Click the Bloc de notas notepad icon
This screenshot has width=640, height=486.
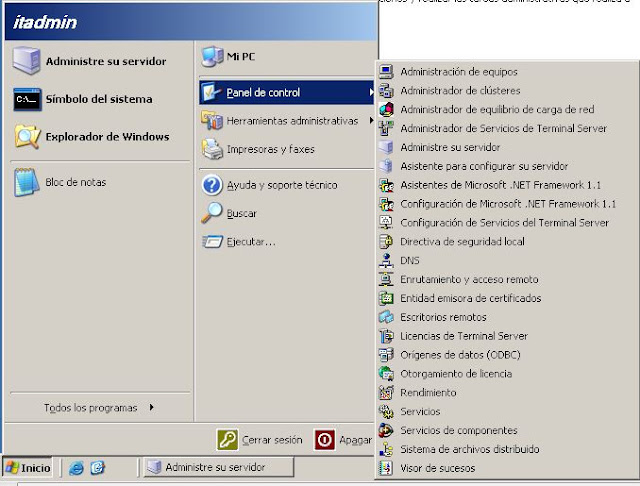27,182
